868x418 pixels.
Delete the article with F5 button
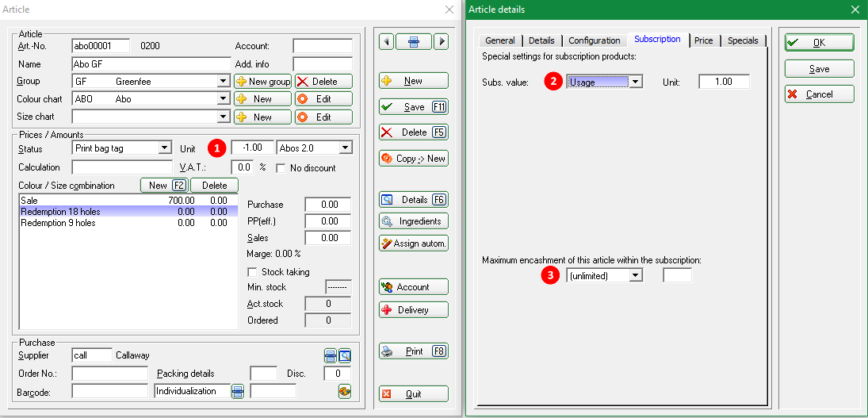414,132
